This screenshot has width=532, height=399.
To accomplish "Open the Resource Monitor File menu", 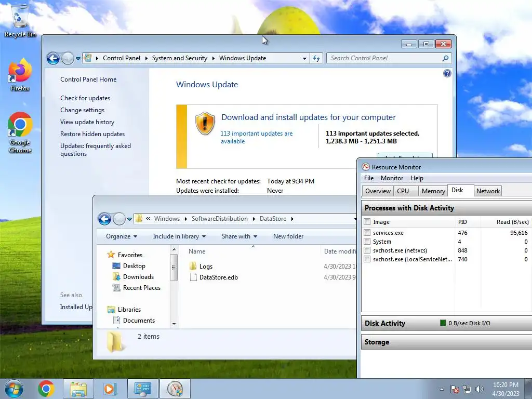I will point(369,178).
